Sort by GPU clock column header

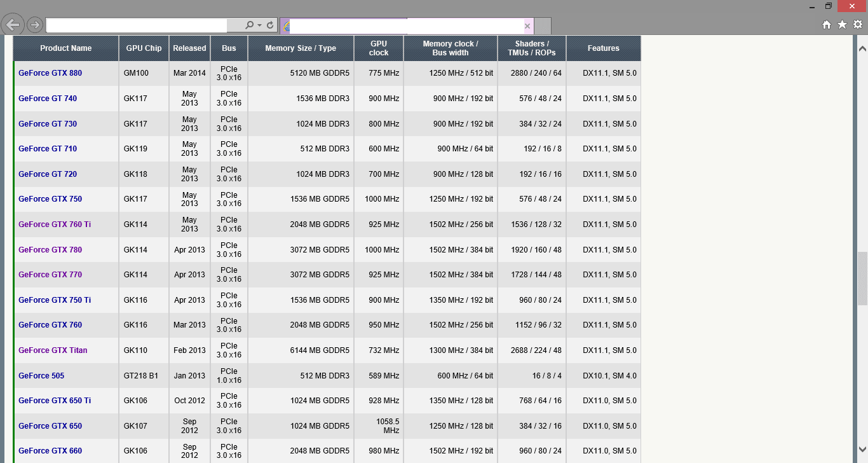tap(379, 48)
